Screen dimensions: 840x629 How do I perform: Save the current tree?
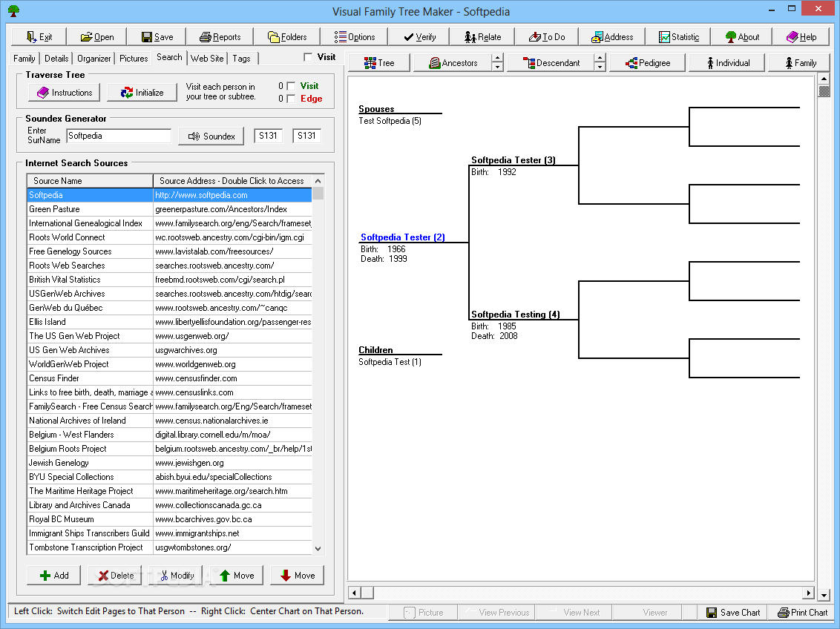(157, 37)
